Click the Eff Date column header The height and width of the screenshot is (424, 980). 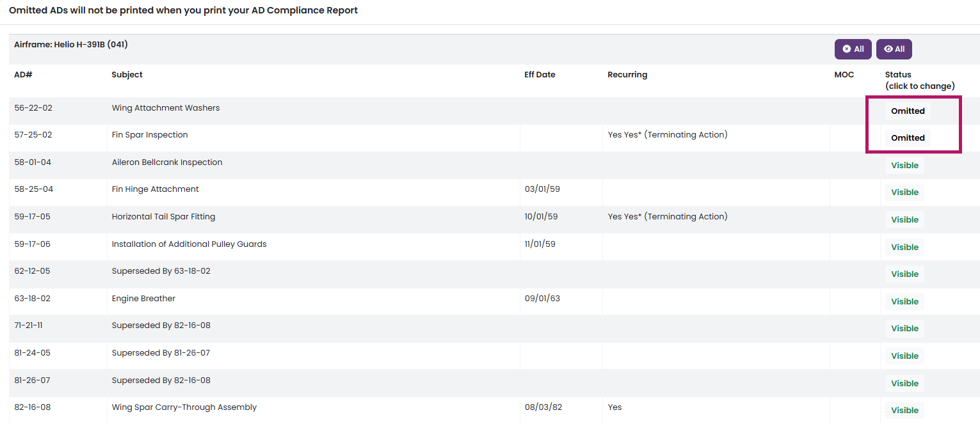(540, 75)
